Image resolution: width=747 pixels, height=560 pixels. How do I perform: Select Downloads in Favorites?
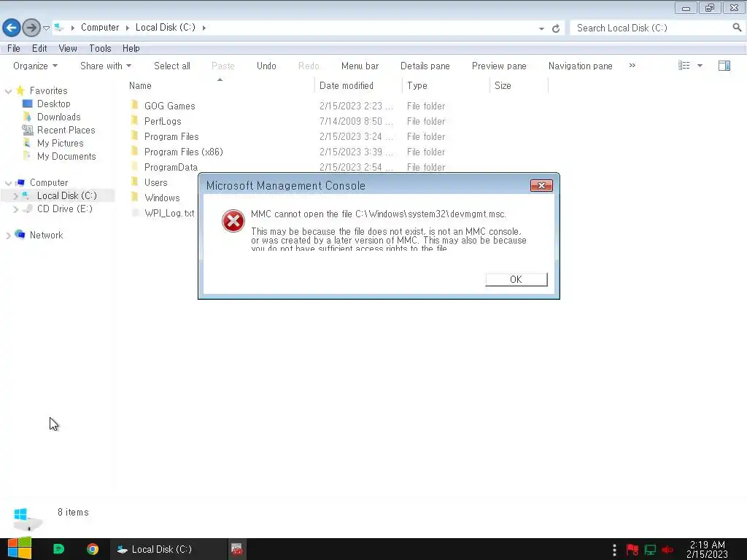[58, 117]
